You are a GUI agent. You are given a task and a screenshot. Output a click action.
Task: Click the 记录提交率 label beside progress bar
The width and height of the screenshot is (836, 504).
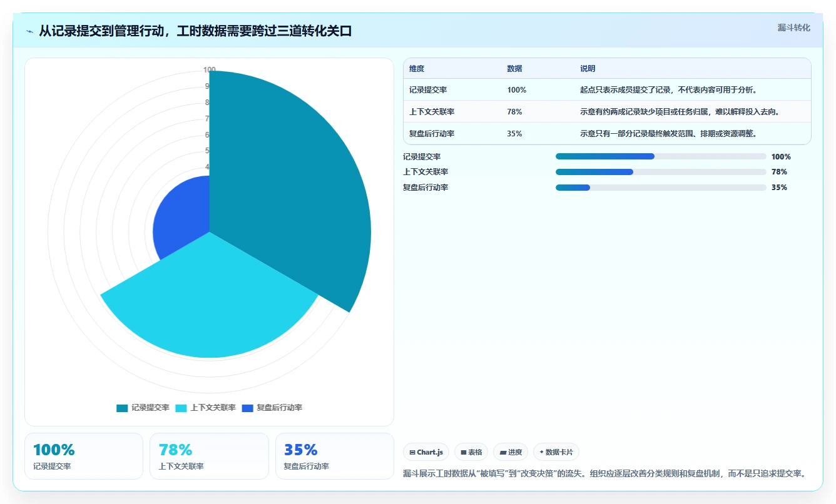coord(422,157)
